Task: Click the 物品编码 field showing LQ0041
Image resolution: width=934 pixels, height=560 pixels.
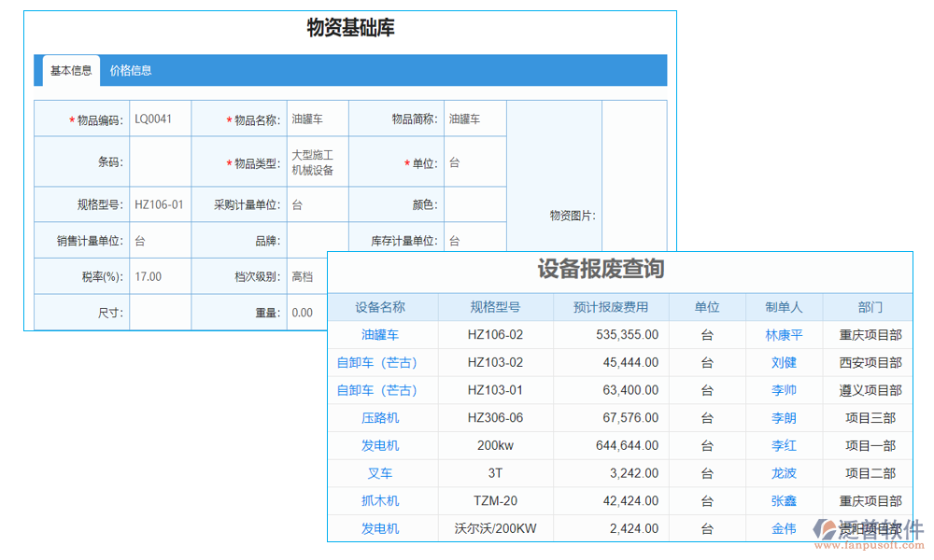Action: point(160,119)
